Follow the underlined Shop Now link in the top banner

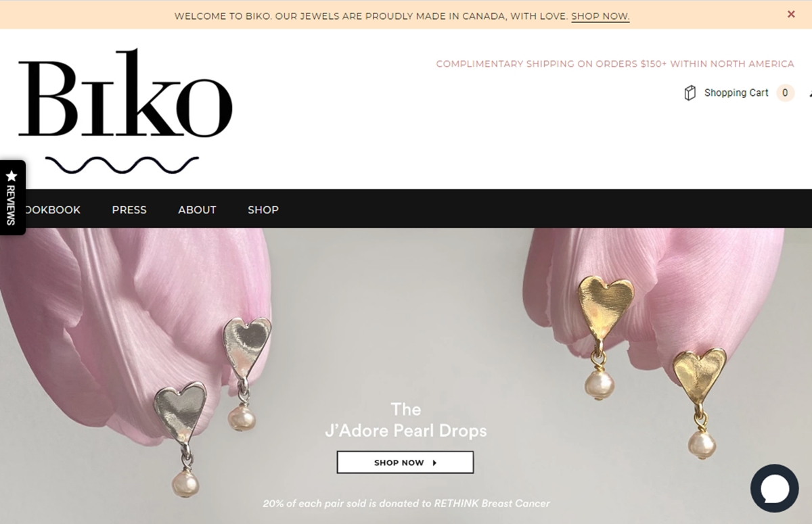(x=600, y=16)
